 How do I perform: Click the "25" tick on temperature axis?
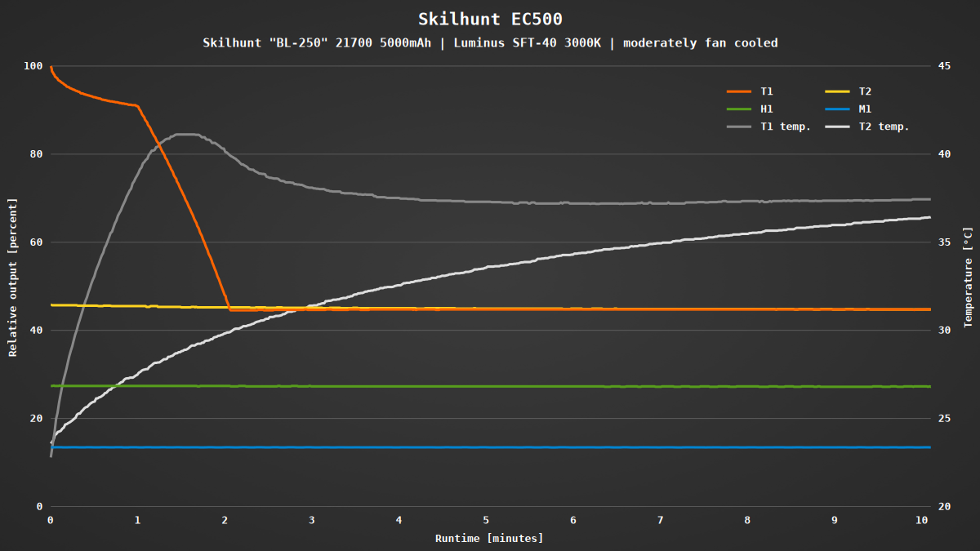[945, 418]
